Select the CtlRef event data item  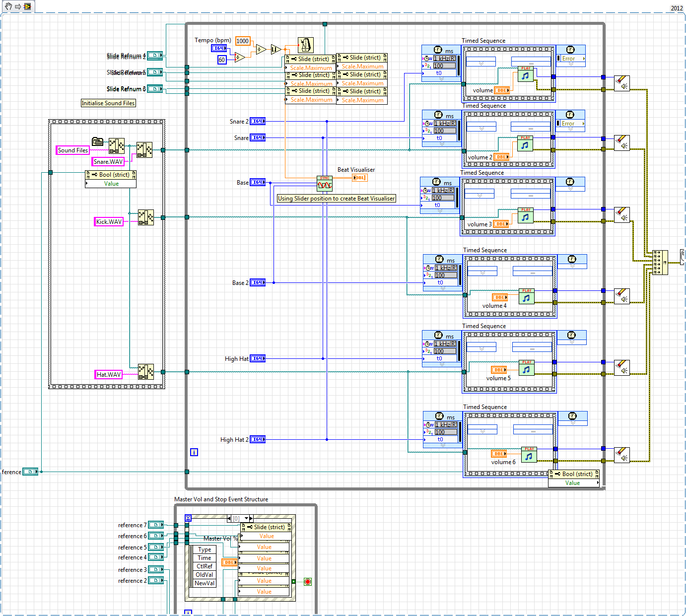coord(205,566)
